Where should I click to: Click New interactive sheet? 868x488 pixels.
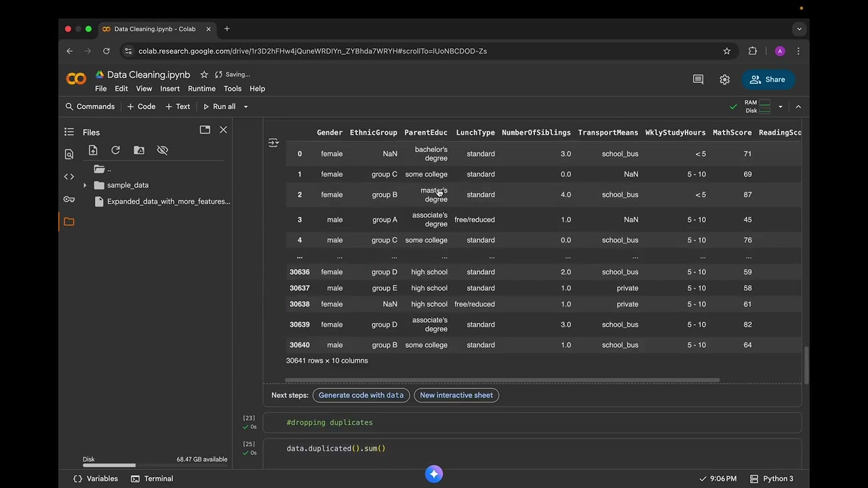coord(456,395)
